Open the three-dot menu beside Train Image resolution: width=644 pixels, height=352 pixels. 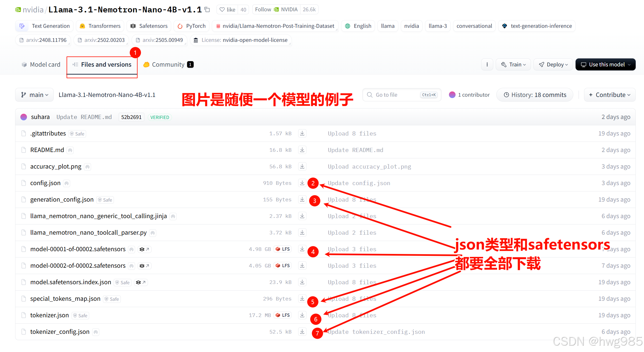click(x=487, y=64)
